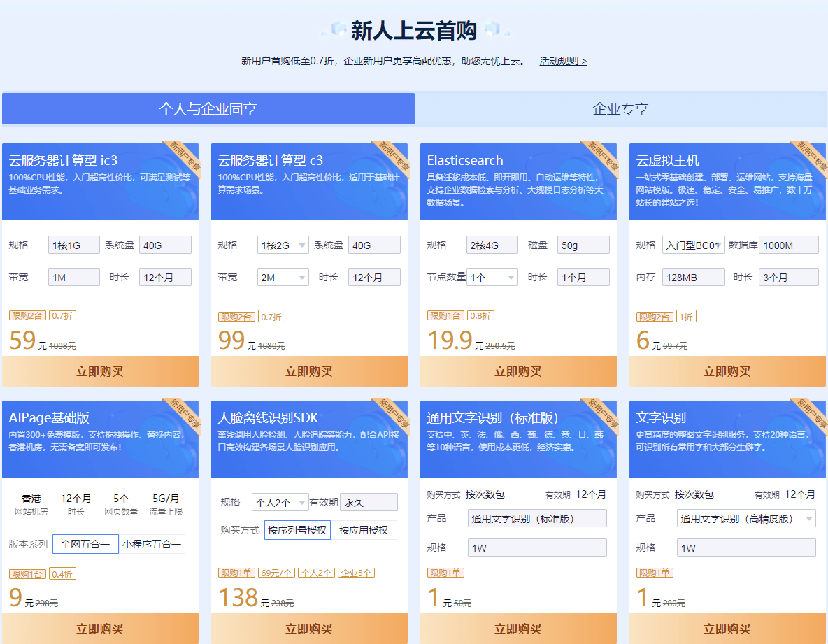Click the 云服务器计算型 c3 card title
The height and width of the screenshot is (644, 828).
271,160
